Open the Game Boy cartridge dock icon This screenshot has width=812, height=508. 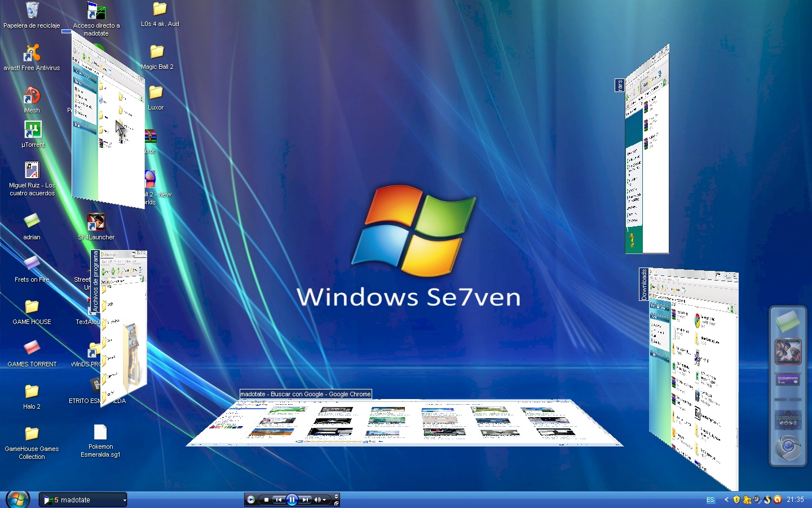point(788,379)
